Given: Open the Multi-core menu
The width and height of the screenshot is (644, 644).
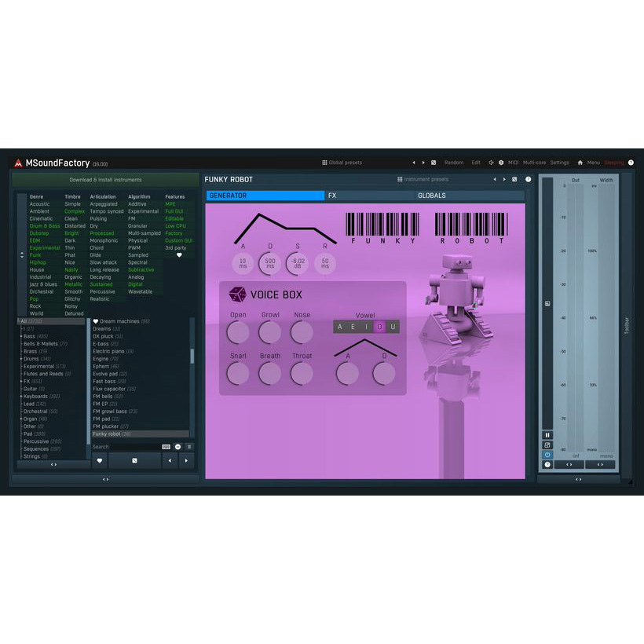Looking at the screenshot, I should (534, 163).
